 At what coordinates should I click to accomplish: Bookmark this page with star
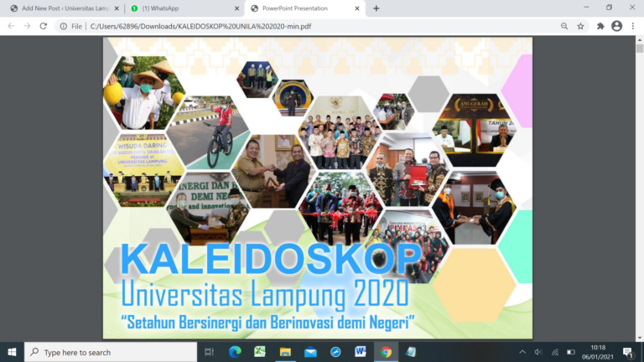pyautogui.click(x=580, y=26)
